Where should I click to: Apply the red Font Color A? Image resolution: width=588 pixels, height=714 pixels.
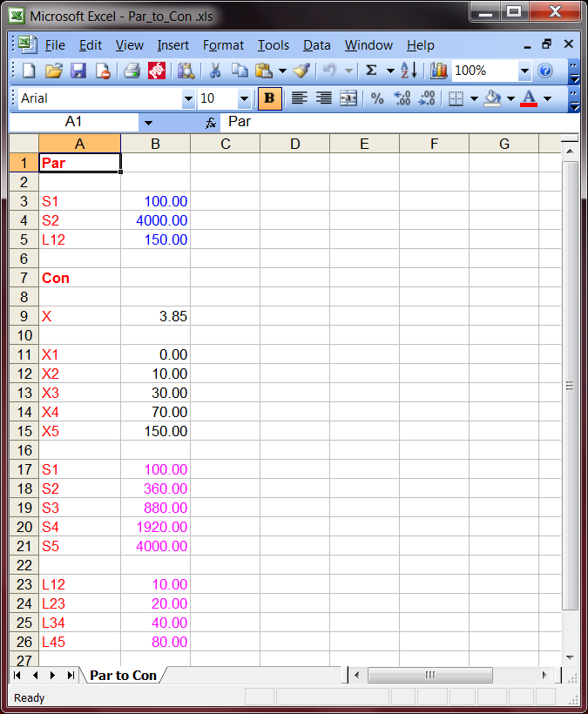coord(529,98)
